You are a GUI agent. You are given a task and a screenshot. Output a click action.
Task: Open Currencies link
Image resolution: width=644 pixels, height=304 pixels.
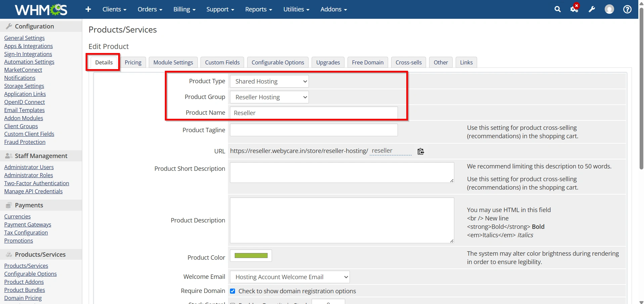pyautogui.click(x=17, y=216)
